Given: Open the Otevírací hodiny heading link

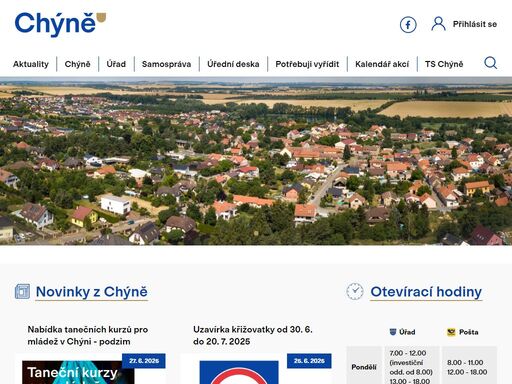Looking at the screenshot, I should (x=426, y=292).
